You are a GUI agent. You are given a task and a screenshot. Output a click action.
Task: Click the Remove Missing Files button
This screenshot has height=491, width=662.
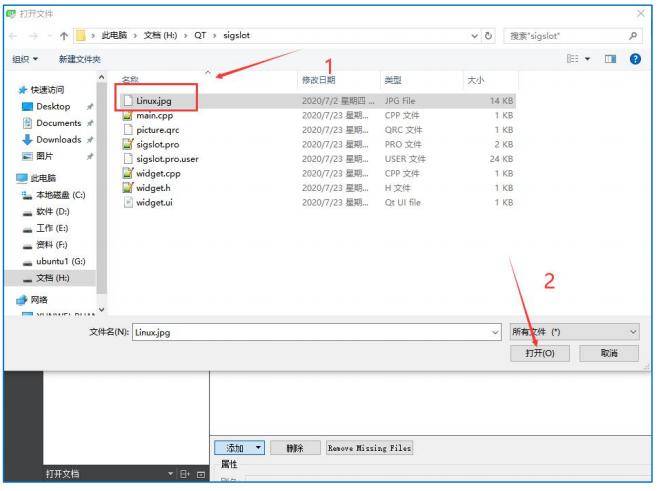[369, 448]
